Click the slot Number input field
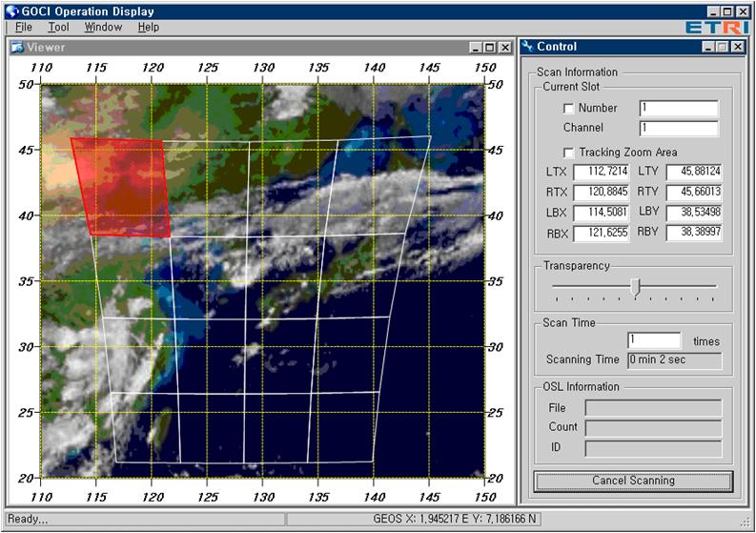 [679, 109]
